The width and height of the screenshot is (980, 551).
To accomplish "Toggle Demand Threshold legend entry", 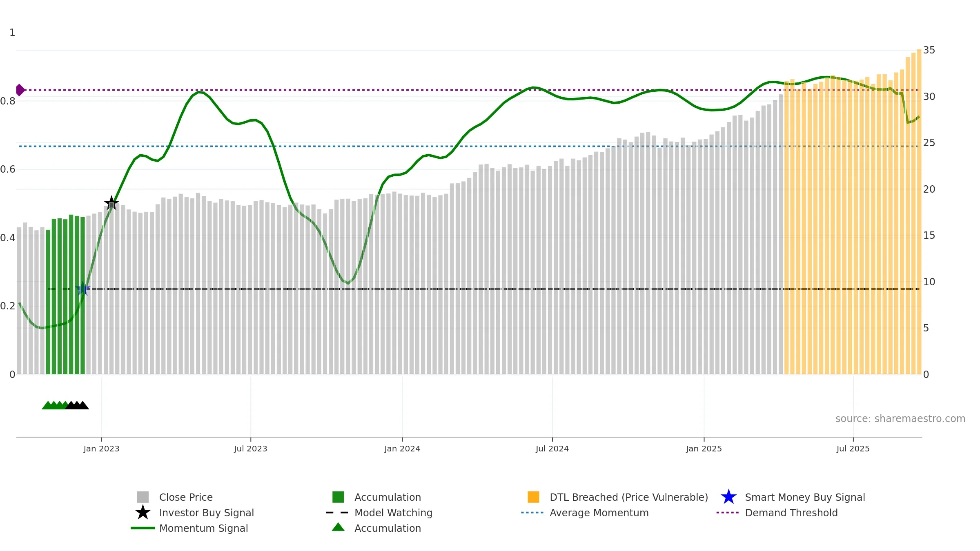I will click(x=777, y=513).
